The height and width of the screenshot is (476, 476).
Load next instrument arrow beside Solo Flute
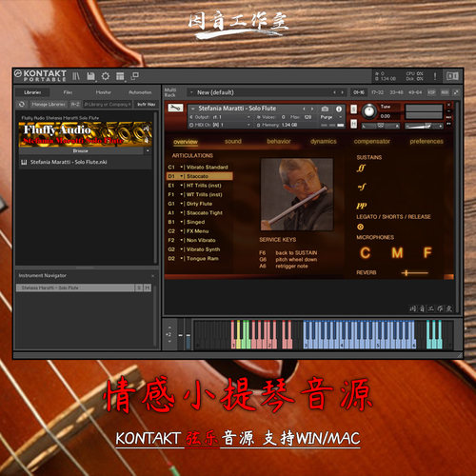pyautogui.click(x=312, y=109)
